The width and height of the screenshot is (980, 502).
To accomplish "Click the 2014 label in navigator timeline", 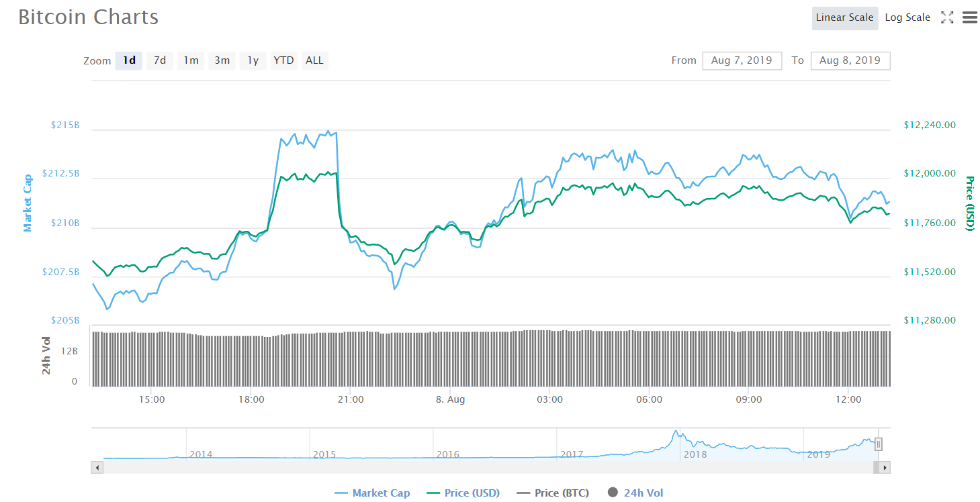I will point(201,454).
